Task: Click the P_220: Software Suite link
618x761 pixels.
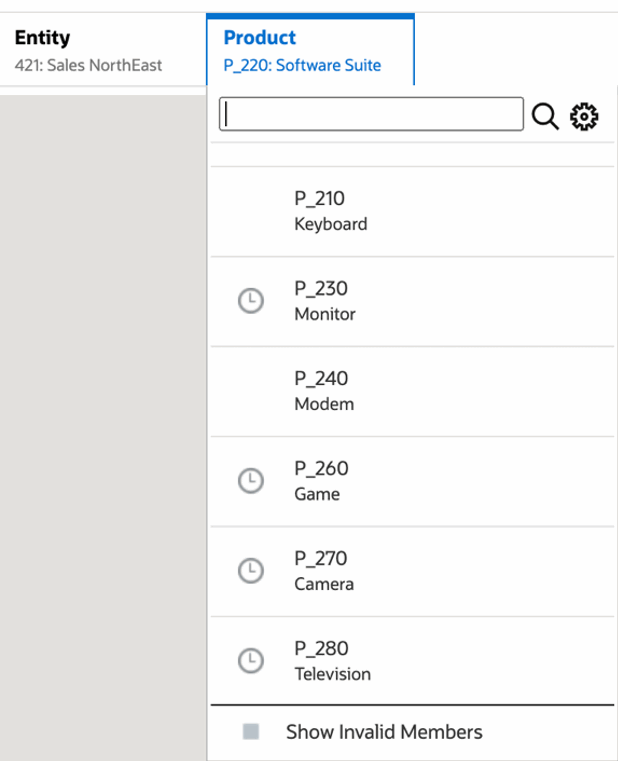Action: tap(302, 66)
